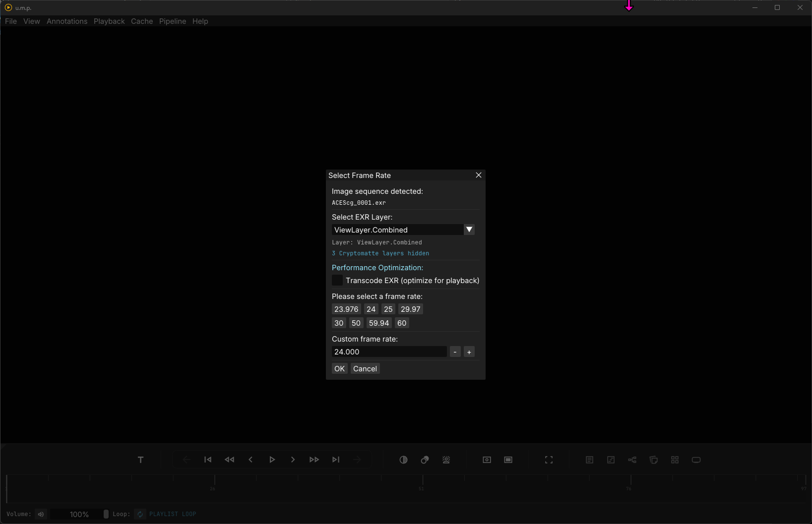This screenshot has height=524, width=812.
Task: Increase custom frame rate with plus button
Action: (469, 352)
